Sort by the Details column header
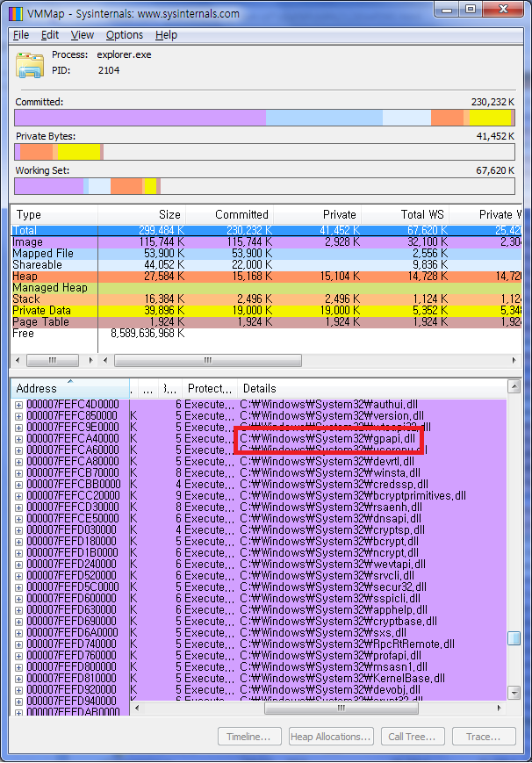The width and height of the screenshot is (532, 763). (x=372, y=388)
